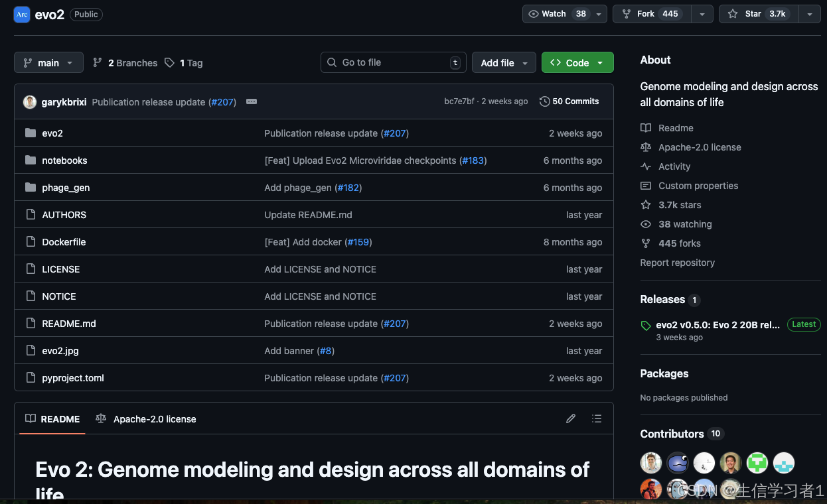Click the star icon beside 3.7k stars

pos(646,205)
